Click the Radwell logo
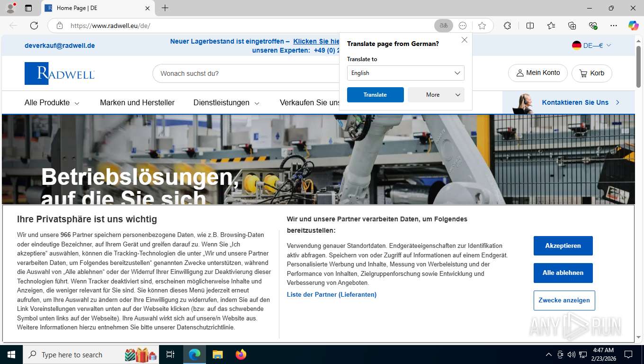 pos(60,73)
